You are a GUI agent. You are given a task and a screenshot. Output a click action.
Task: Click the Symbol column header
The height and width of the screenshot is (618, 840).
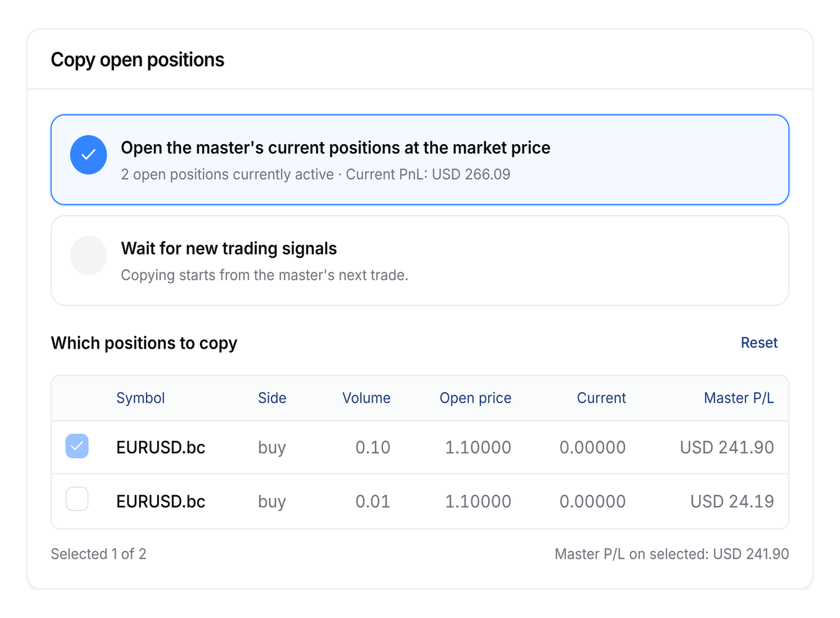(140, 398)
